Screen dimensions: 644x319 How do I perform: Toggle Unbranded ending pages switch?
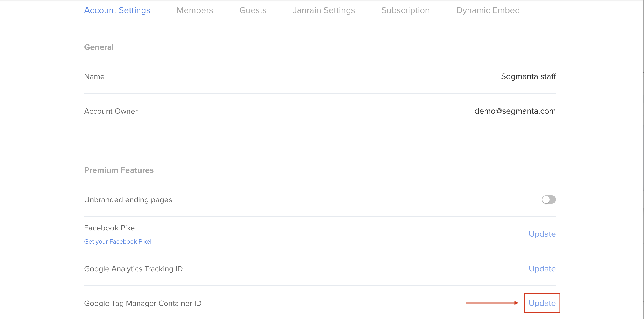pyautogui.click(x=549, y=200)
